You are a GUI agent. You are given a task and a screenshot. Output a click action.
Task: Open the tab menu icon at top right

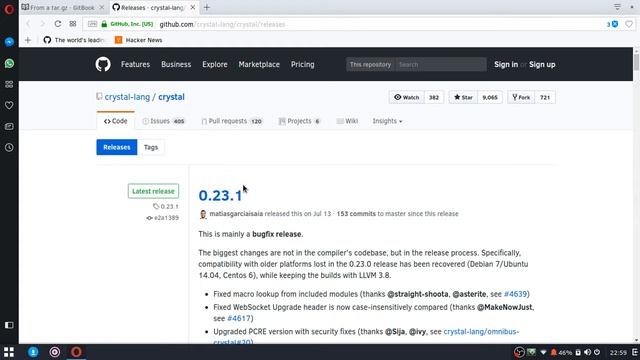pos(617,7)
